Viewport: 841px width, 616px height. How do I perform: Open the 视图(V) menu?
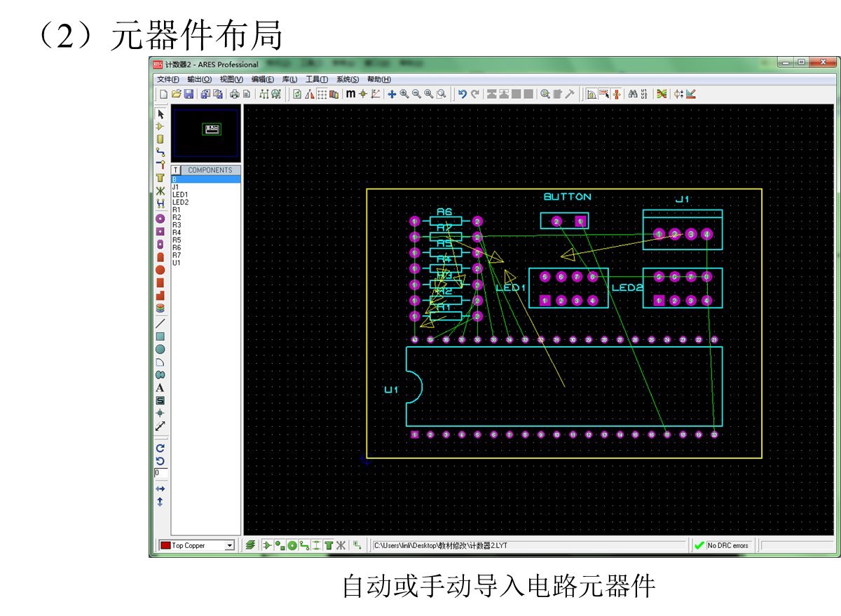click(231, 79)
